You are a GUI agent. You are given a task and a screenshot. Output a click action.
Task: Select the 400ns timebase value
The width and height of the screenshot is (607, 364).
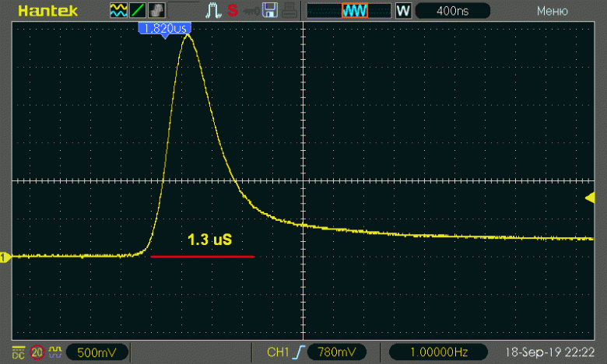pyautogui.click(x=453, y=11)
